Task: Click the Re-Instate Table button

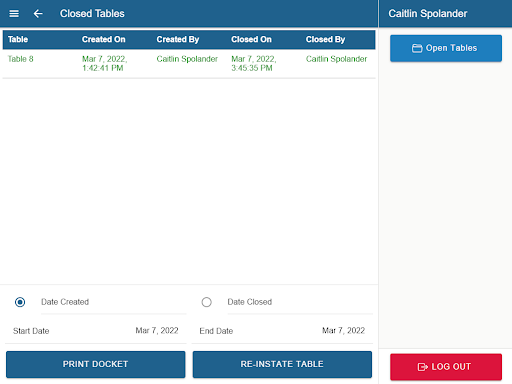Action: pos(282,364)
